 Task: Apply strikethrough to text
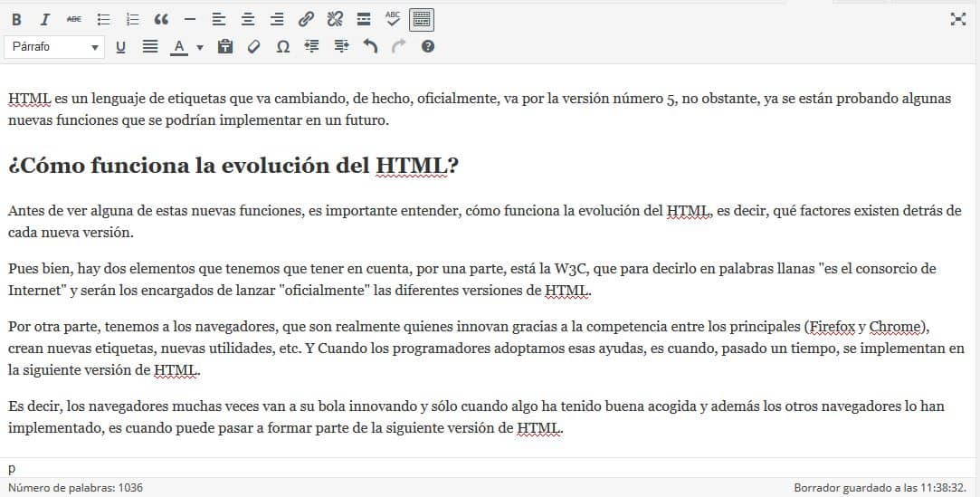(x=74, y=20)
